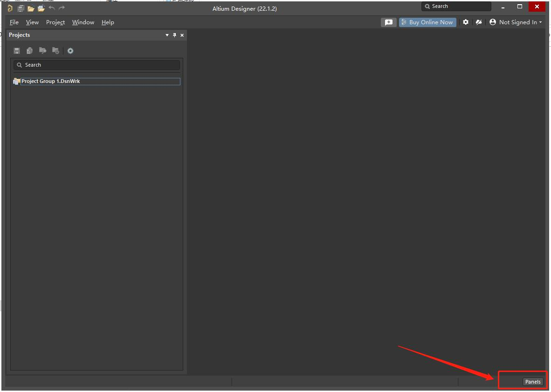Click the Open Project icon in title bar

41,8
